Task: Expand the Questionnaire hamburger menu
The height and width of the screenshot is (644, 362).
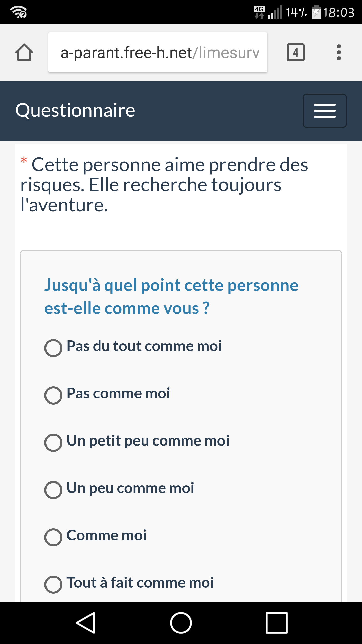Action: point(325,111)
